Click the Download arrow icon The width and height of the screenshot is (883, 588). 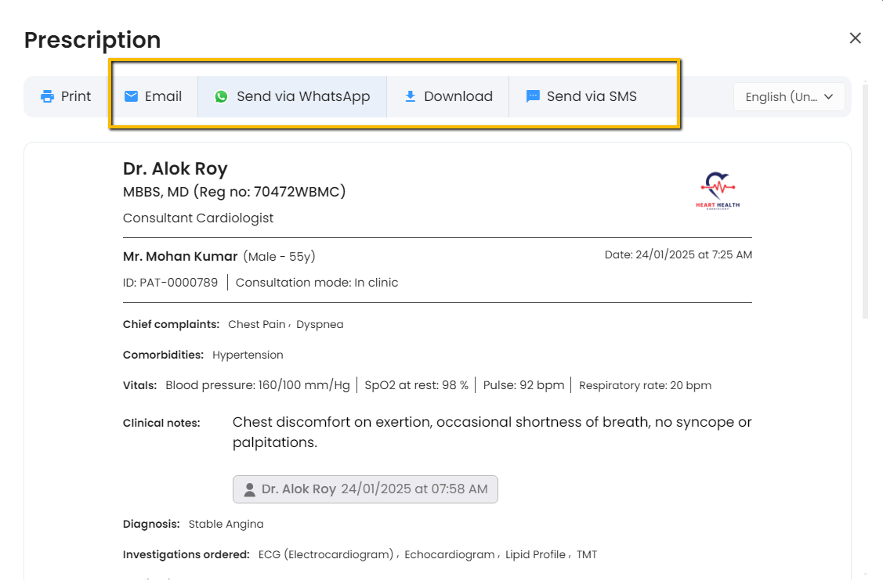pos(410,96)
